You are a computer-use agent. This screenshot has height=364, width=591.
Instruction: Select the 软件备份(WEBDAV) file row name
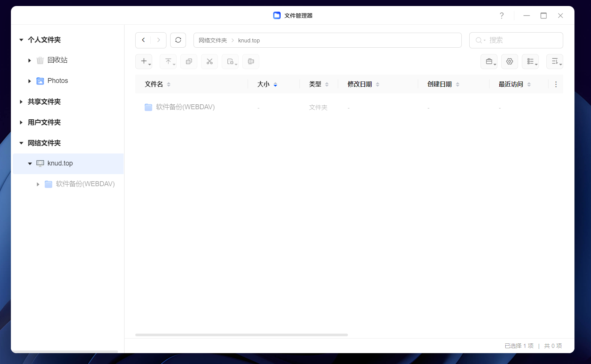point(185,107)
